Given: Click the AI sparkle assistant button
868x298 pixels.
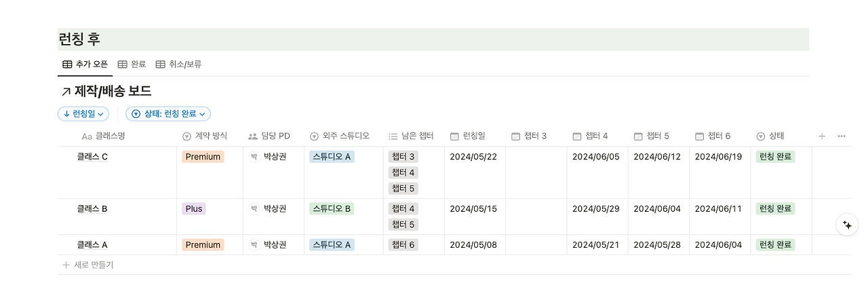Looking at the screenshot, I should (x=847, y=225).
